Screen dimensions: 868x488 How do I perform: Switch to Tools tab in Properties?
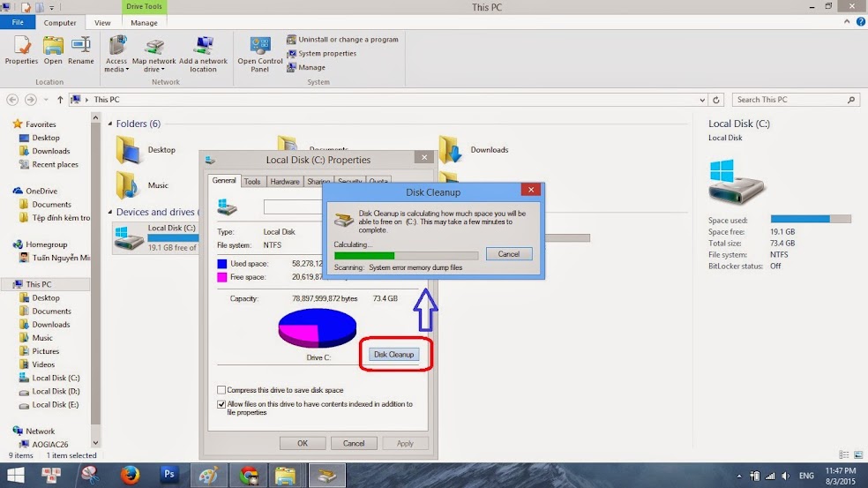252,181
